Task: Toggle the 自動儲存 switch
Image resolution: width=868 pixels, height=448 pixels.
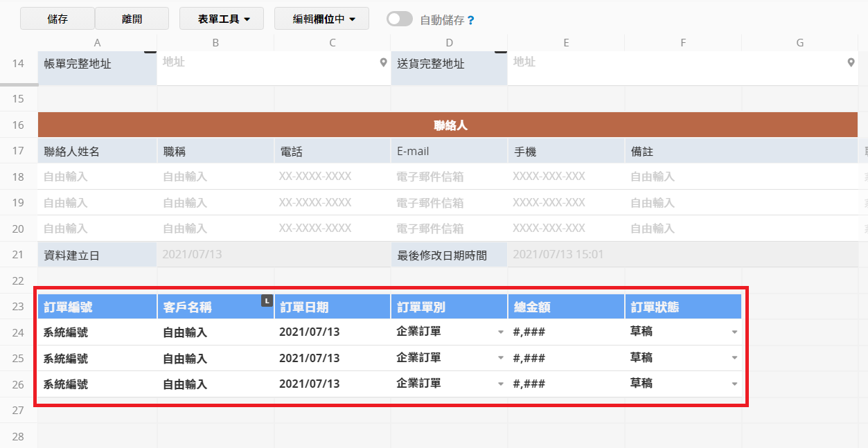Action: tap(400, 19)
